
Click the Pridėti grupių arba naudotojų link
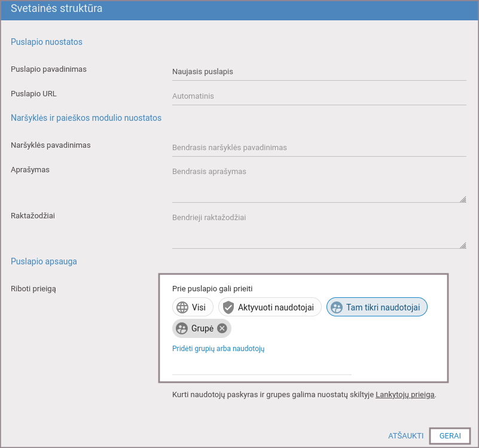218,349
